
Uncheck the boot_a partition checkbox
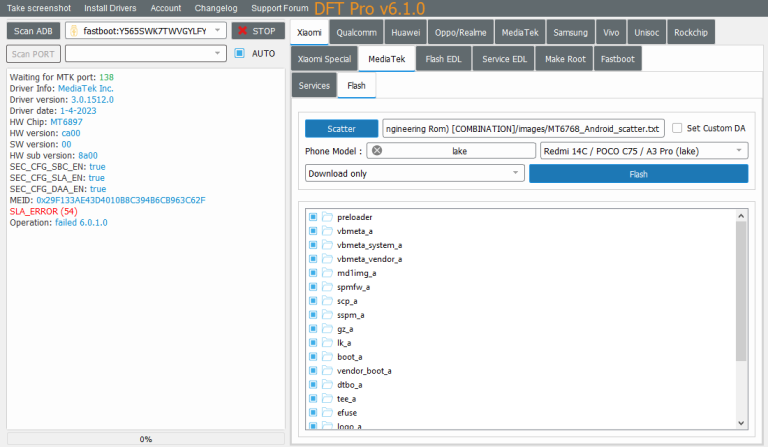tap(313, 356)
